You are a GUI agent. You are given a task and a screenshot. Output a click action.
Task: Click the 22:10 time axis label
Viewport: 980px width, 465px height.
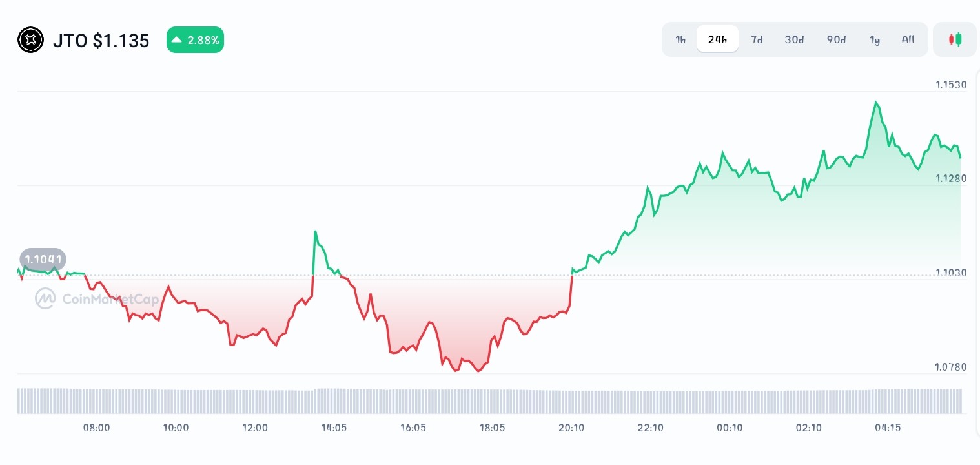[650, 428]
